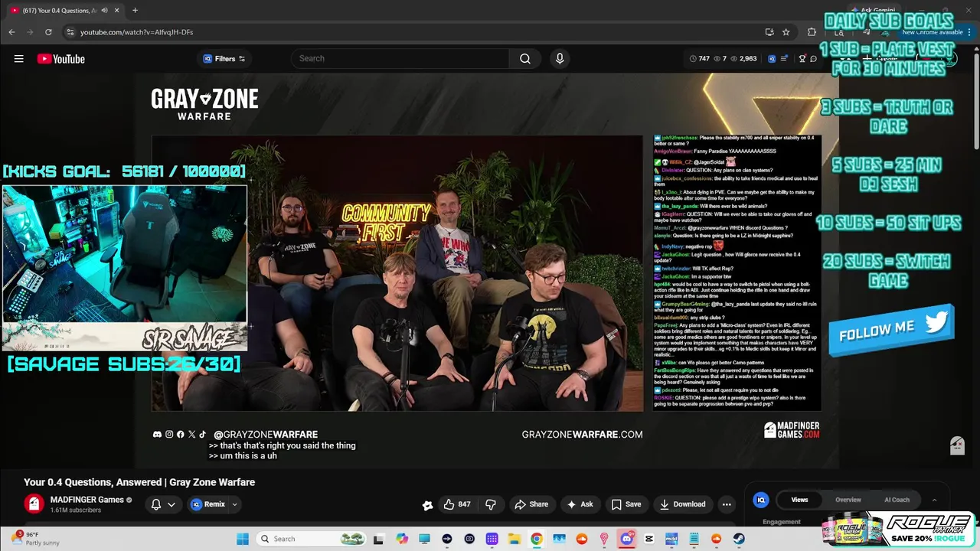
Task: Click the YouTube search magnifier button
Action: [525, 58]
